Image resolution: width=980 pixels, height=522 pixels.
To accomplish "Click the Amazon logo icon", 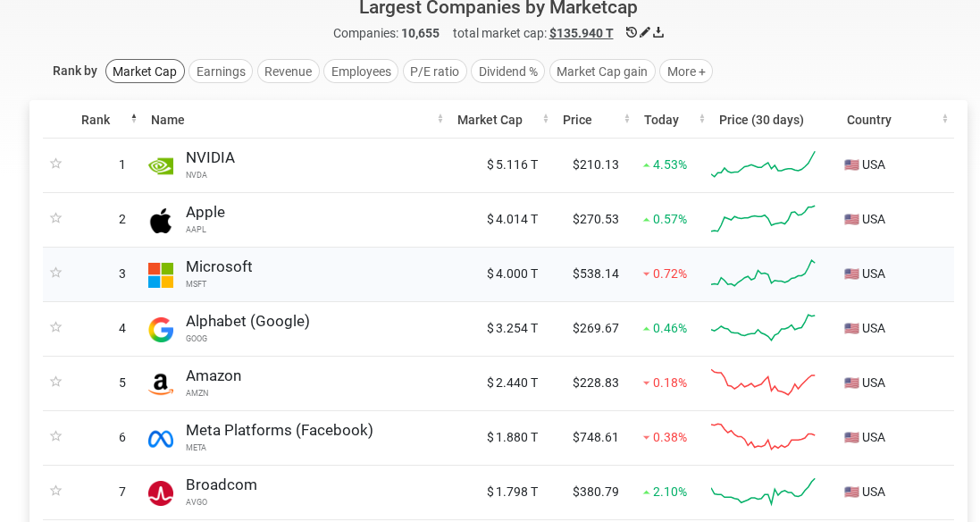I will tap(161, 383).
